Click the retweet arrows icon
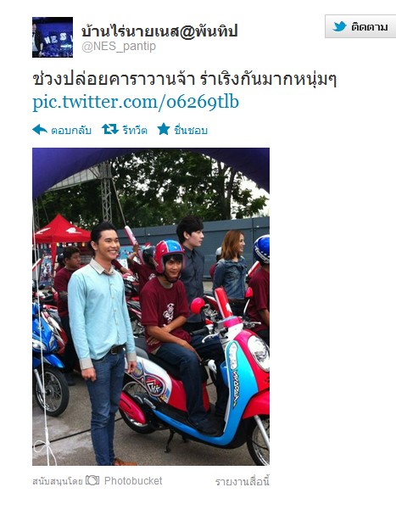The image size is (396, 532). click(x=110, y=129)
